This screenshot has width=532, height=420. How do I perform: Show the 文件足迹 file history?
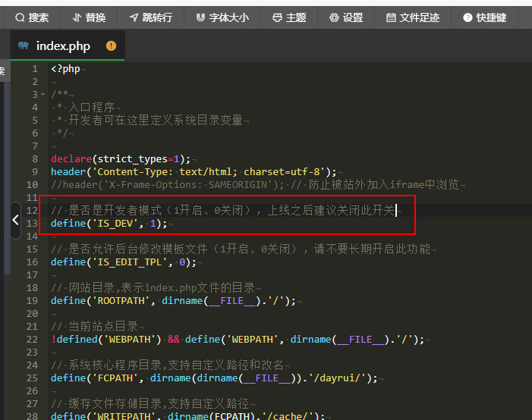pos(412,17)
